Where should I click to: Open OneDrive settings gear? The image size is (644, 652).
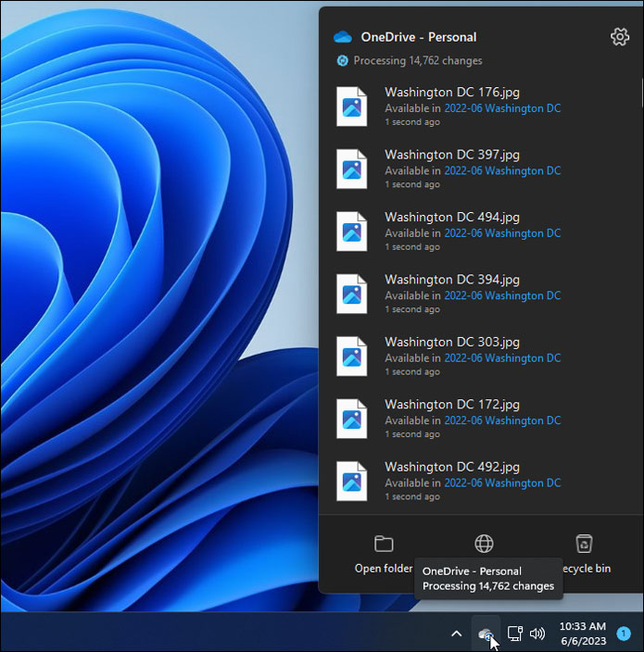point(619,37)
